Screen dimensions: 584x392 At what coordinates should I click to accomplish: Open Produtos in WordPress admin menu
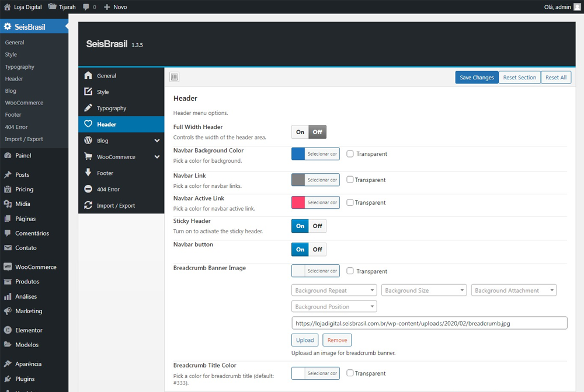click(x=27, y=282)
